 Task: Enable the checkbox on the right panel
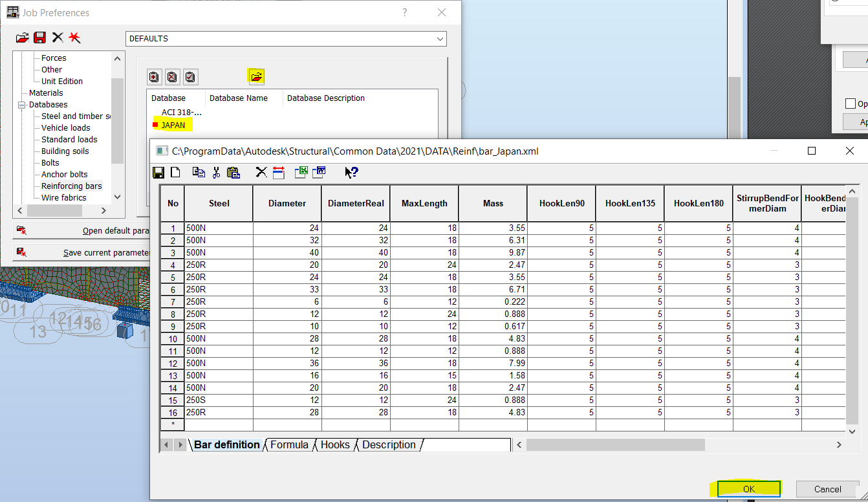[851, 104]
